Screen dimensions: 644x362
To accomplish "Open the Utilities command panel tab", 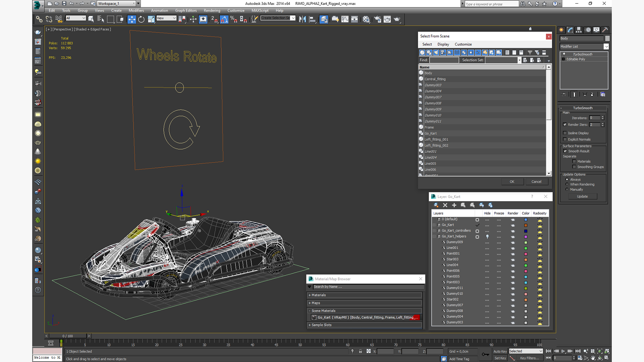I will point(605,30).
